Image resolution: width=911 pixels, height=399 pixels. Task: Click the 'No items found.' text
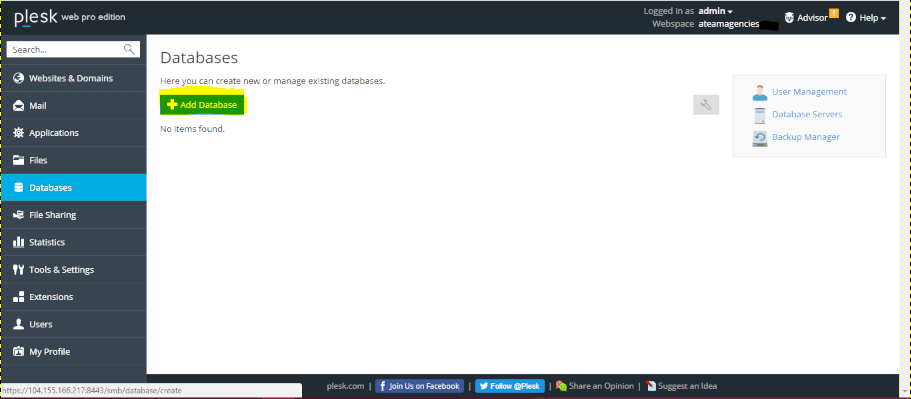point(192,129)
